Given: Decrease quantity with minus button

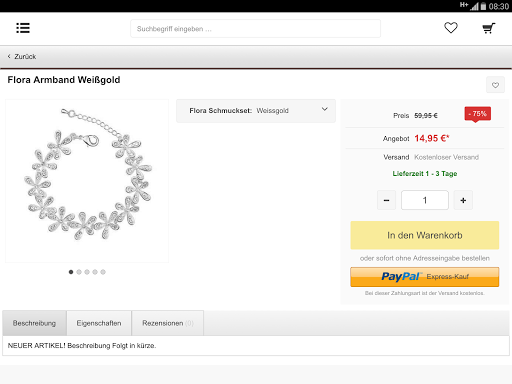Looking at the screenshot, I should tap(386, 200).
